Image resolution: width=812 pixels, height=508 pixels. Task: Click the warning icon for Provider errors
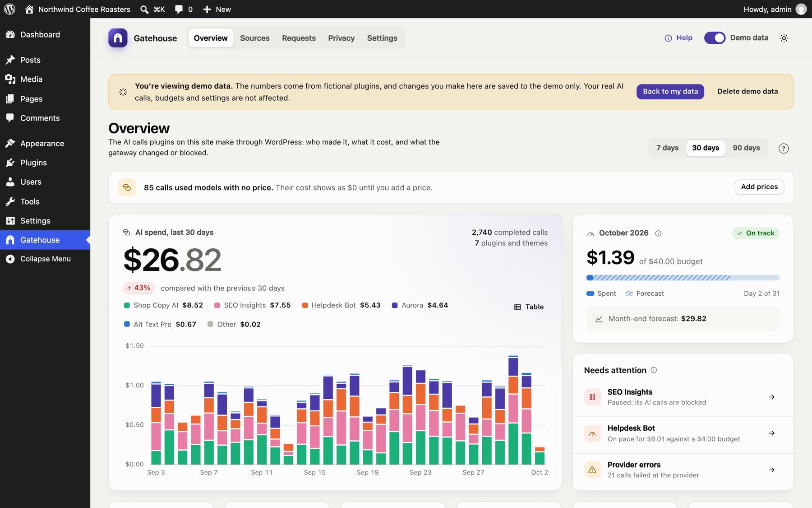[592, 470]
